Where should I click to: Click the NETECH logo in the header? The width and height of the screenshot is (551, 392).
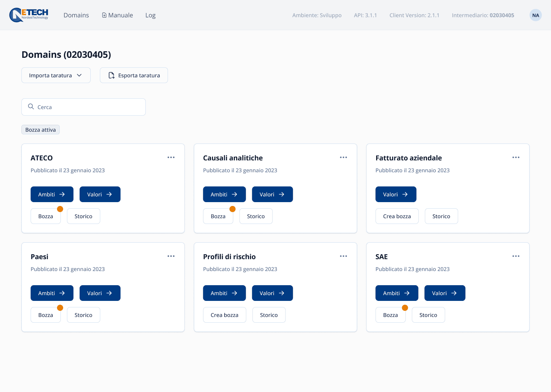29,15
